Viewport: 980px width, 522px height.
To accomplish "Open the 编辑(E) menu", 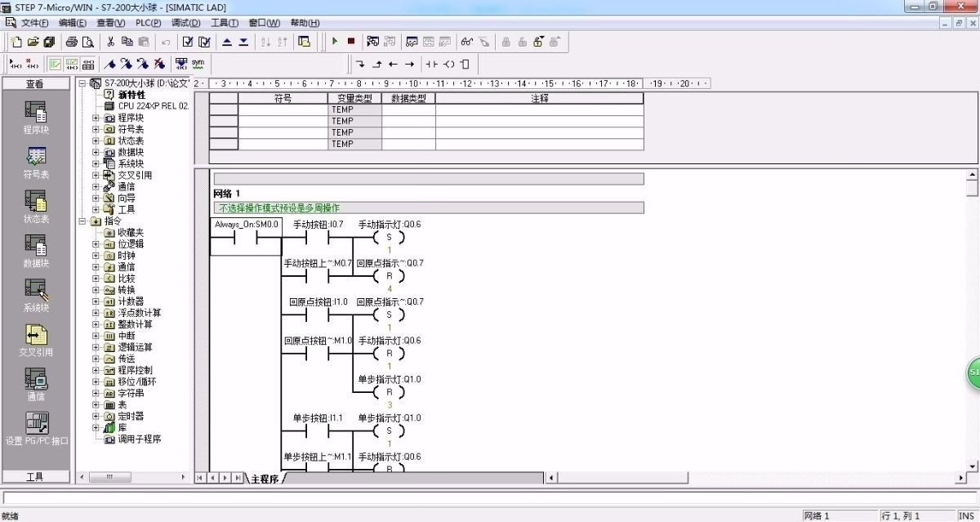I will tap(73, 23).
